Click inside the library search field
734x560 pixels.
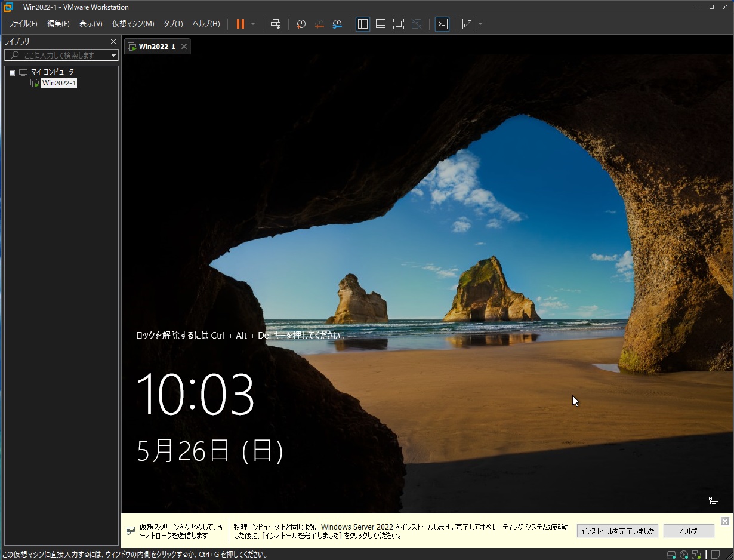(60, 55)
